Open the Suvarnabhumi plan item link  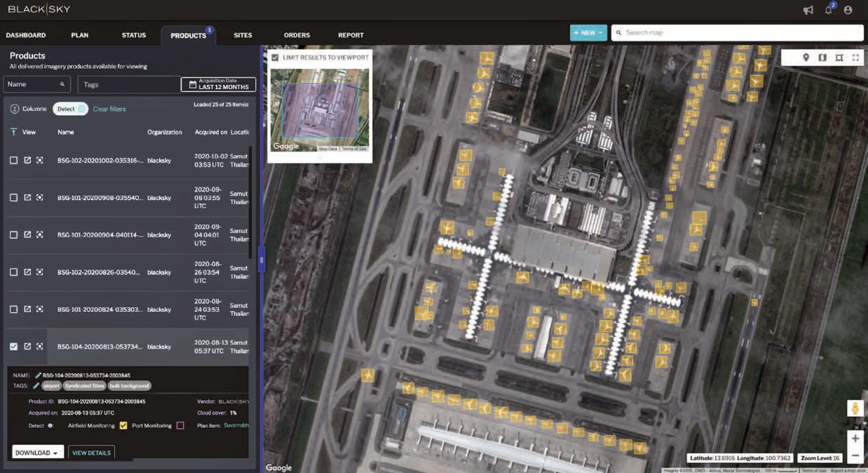(236, 425)
